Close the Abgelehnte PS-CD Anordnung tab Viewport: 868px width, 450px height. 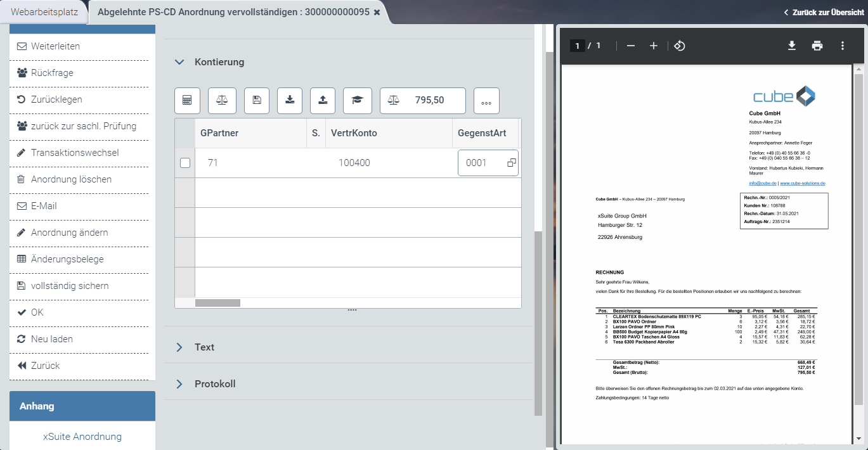click(x=377, y=13)
